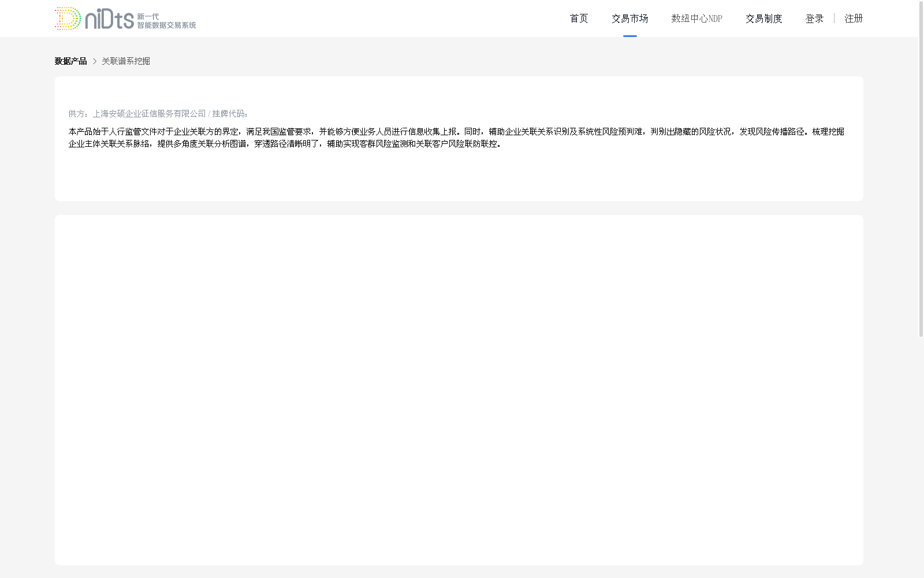924x578 pixels.
Task: Select the 交易市场 menu item
Action: point(629,18)
